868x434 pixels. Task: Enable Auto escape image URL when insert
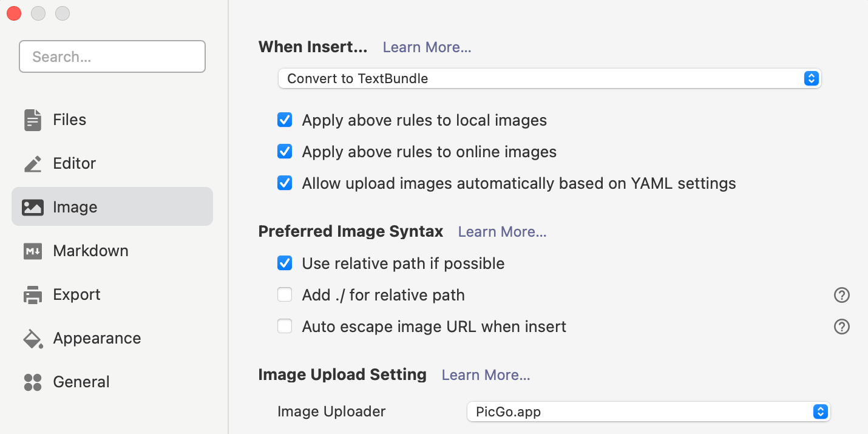[x=285, y=327]
